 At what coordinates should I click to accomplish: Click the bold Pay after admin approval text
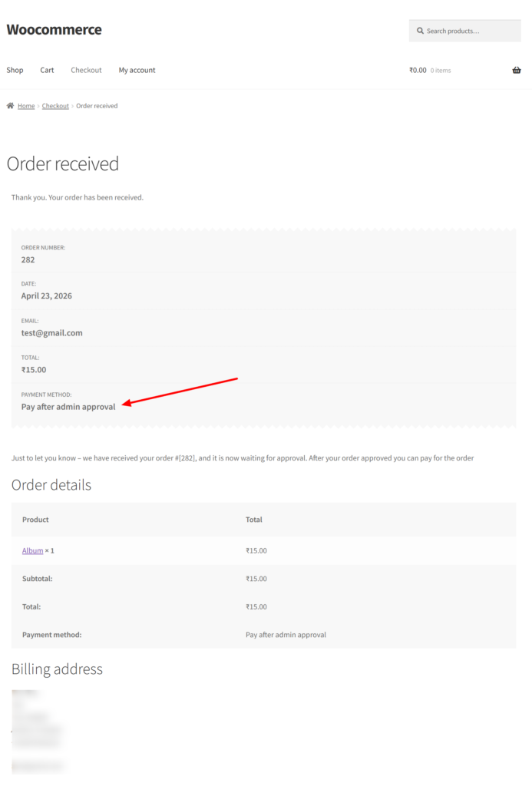(68, 407)
